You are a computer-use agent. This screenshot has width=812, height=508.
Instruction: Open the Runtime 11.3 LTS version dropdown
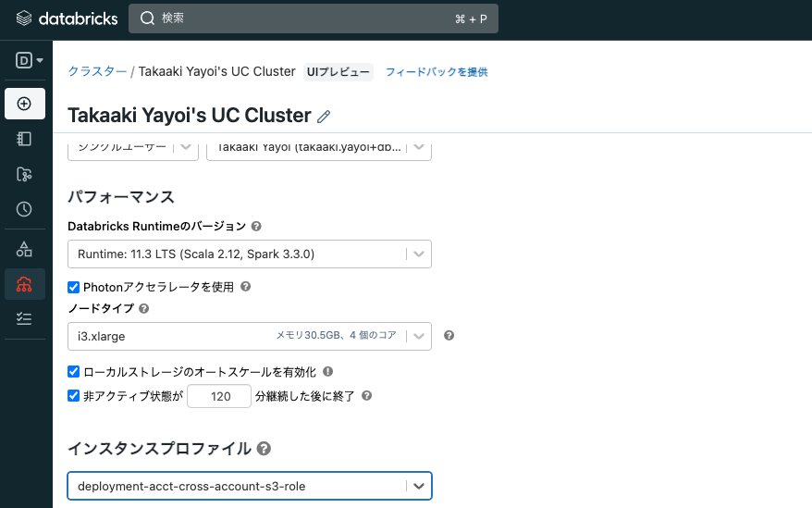click(x=250, y=254)
